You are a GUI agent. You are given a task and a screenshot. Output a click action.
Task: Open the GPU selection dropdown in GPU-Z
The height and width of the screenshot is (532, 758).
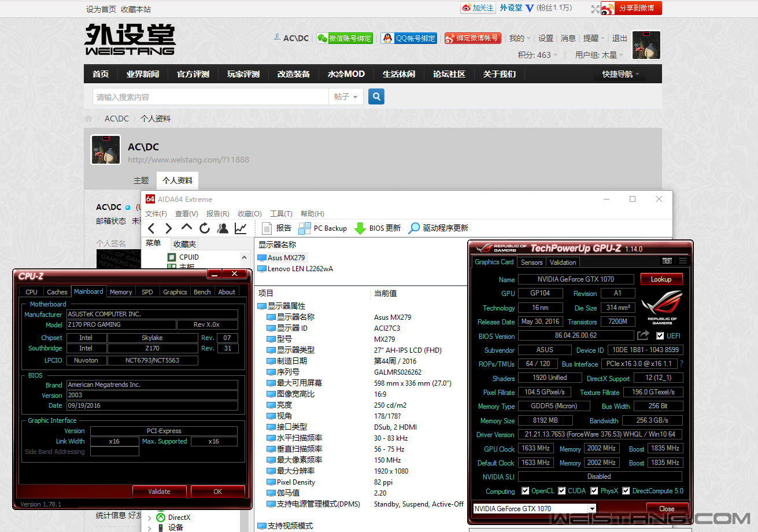pyautogui.click(x=591, y=509)
